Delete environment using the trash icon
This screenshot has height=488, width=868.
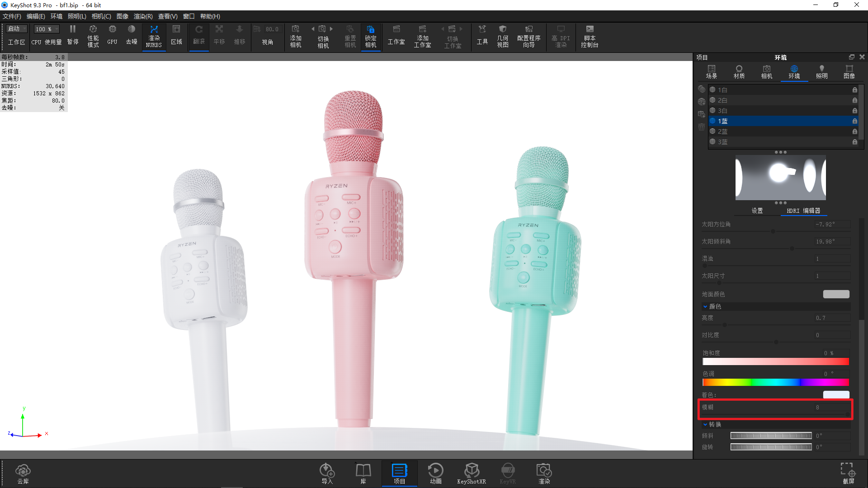701,127
